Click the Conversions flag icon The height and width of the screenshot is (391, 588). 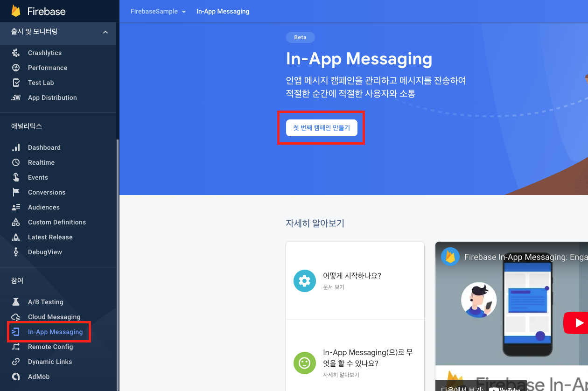(16, 192)
